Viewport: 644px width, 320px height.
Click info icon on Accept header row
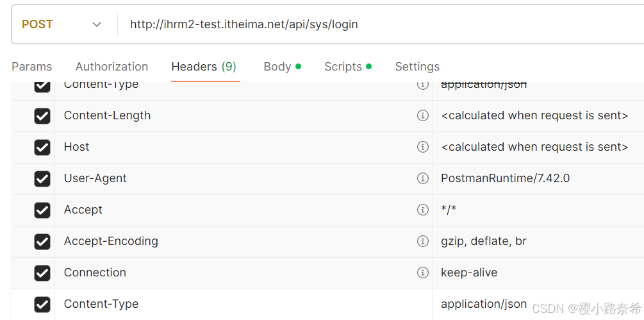point(422,210)
